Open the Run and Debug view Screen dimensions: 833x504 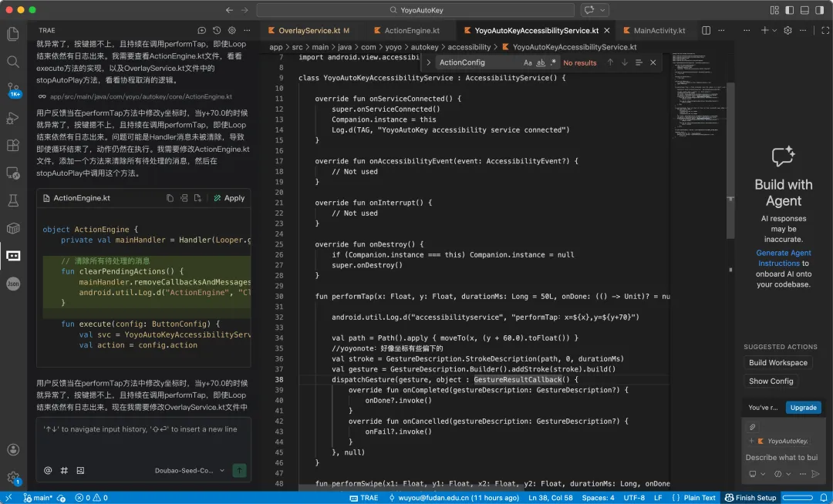click(x=13, y=117)
